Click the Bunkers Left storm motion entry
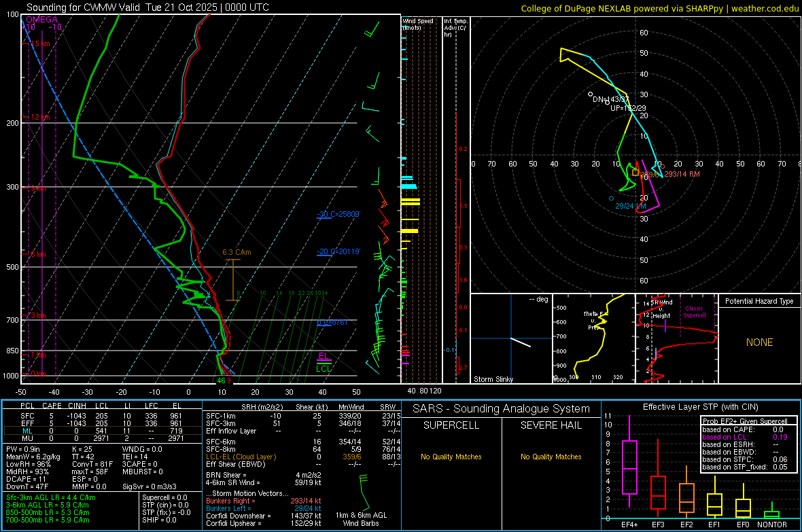This screenshot has height=532, width=802. pyautogui.click(x=264, y=508)
